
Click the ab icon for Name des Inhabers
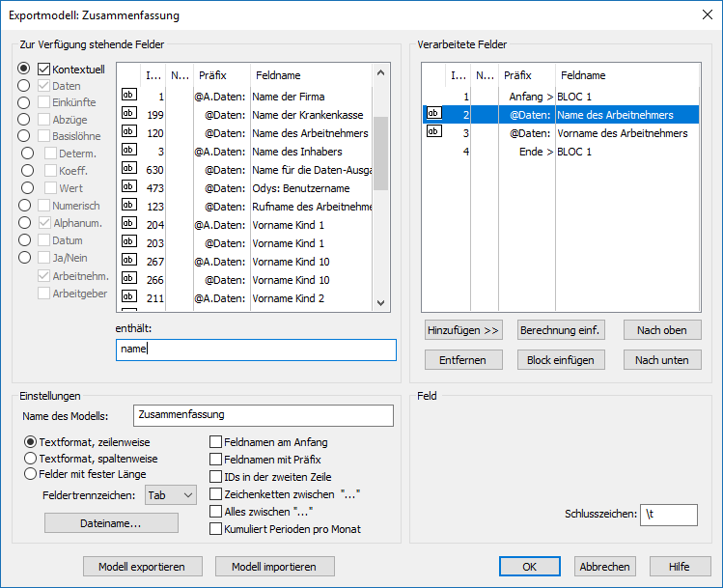(x=129, y=150)
